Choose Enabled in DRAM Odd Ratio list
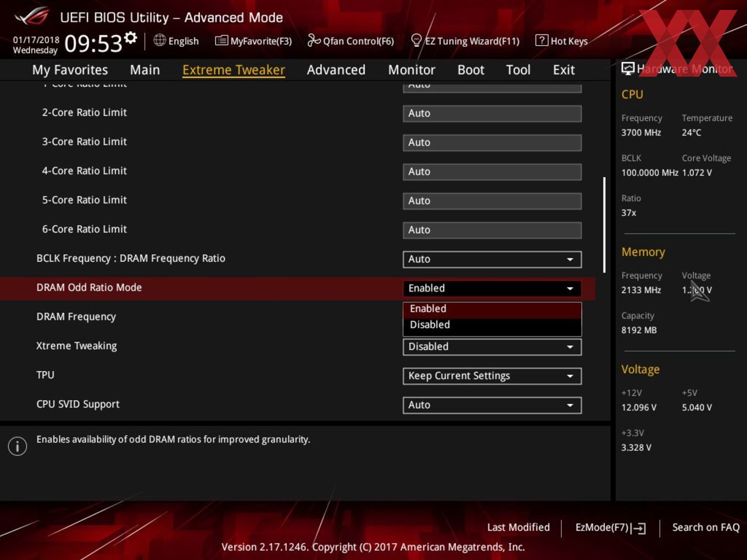747x560 pixels. click(492, 309)
